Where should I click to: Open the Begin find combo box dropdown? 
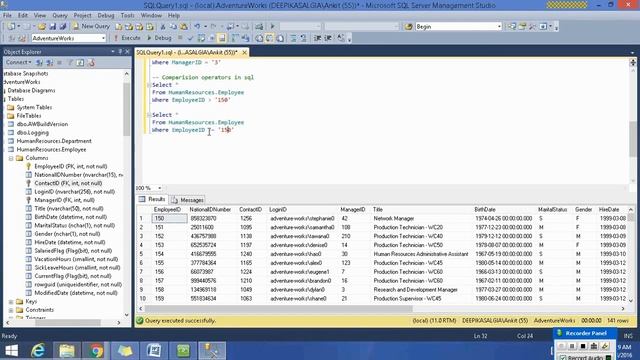(499, 27)
